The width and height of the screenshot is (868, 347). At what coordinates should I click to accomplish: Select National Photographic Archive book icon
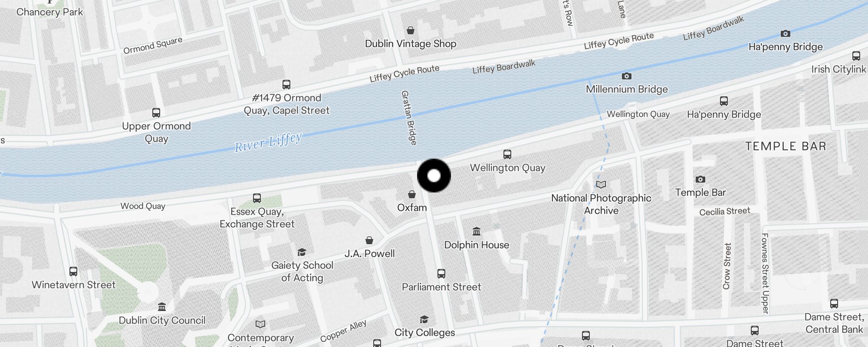click(601, 185)
